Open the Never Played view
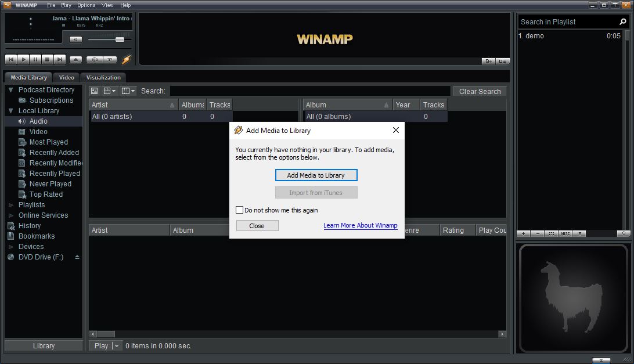634x364 pixels. 50,184
